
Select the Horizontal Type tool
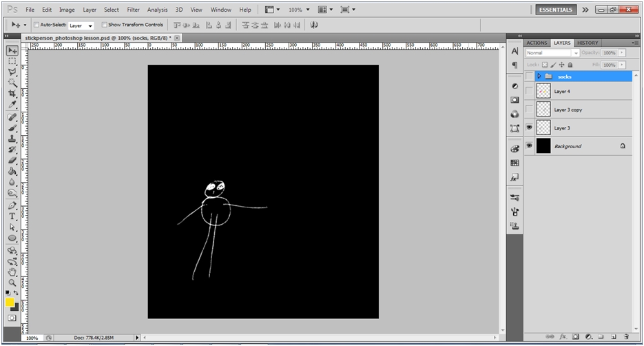click(x=12, y=216)
